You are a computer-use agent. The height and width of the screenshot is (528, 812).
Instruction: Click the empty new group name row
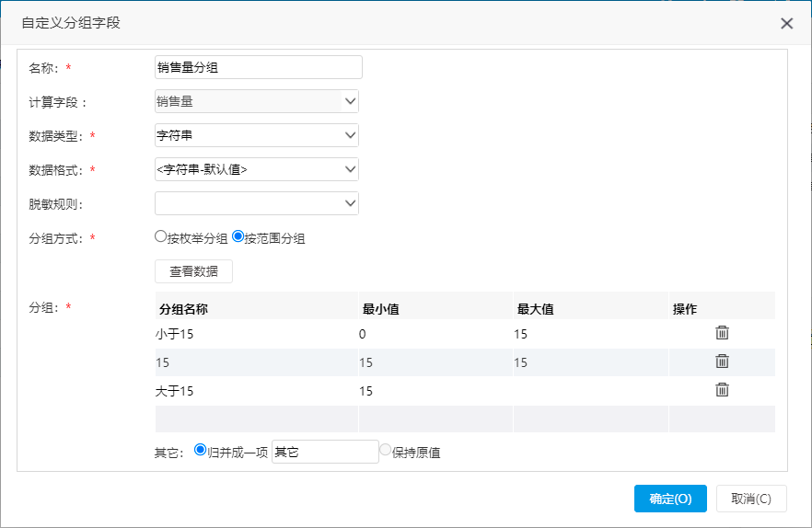coord(256,419)
